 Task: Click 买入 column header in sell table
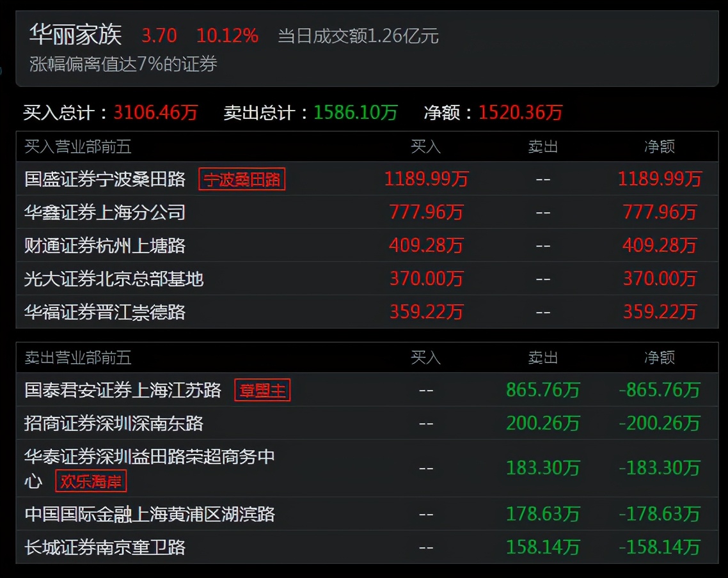point(426,357)
